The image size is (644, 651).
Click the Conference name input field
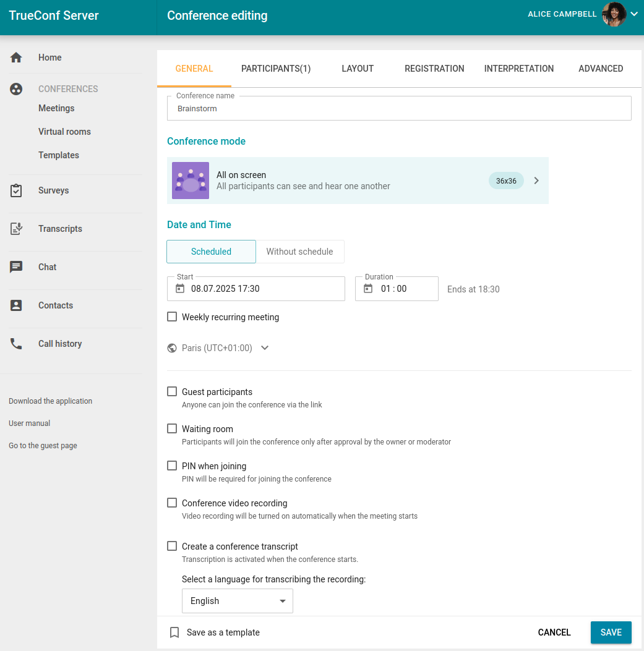(399, 109)
